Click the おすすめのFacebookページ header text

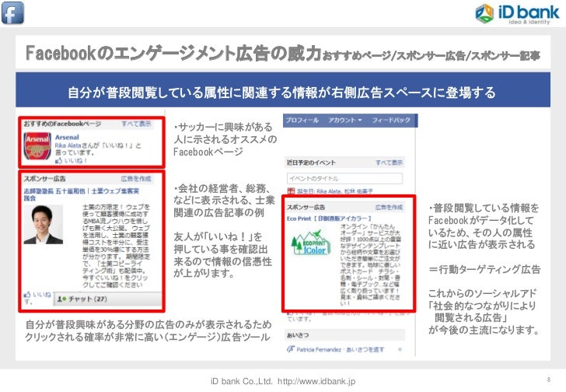click(62, 124)
